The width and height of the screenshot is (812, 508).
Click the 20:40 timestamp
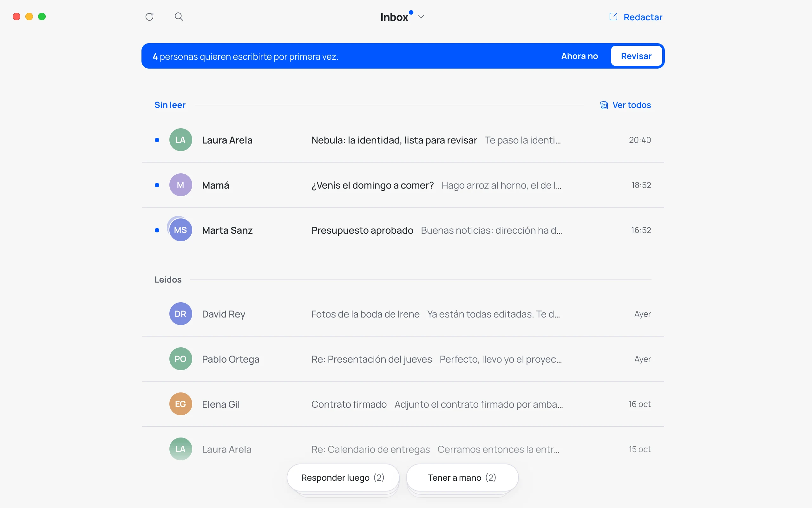[640, 140]
